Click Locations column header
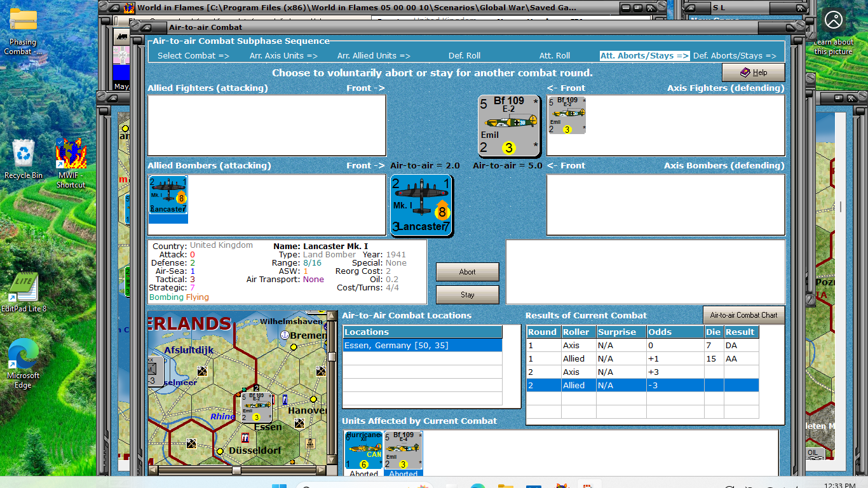The image size is (868, 488). (423, 332)
